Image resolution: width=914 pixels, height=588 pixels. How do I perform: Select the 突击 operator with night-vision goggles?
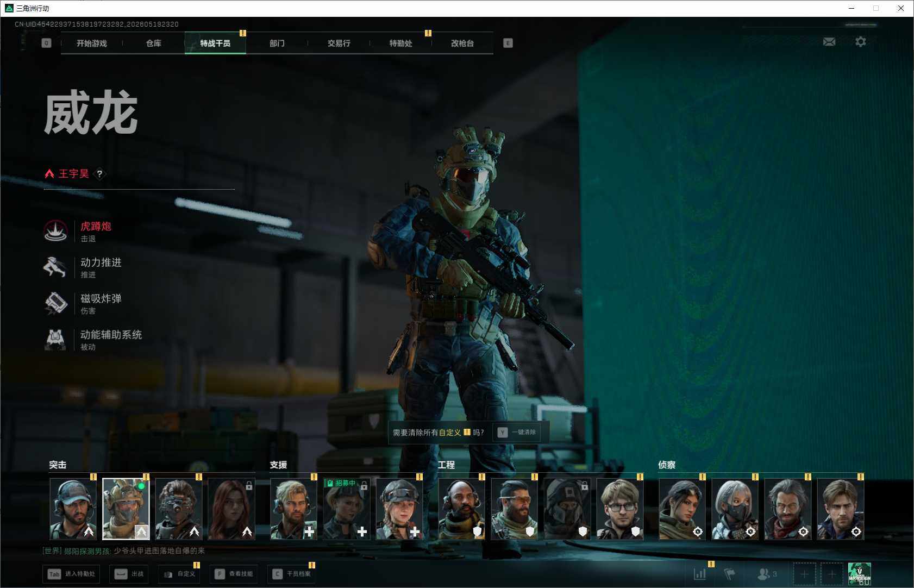pyautogui.click(x=179, y=509)
